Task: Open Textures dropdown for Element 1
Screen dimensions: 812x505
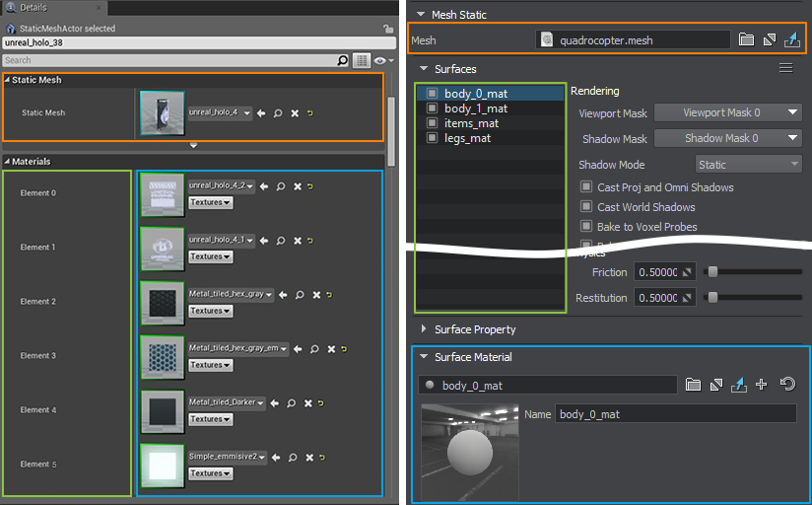Action: 210,256
